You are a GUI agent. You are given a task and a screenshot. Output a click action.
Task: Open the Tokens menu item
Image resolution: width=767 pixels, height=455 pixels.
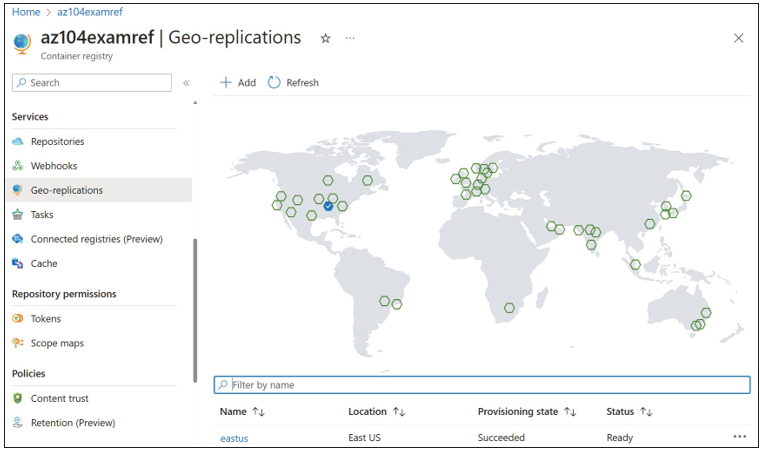coord(45,319)
